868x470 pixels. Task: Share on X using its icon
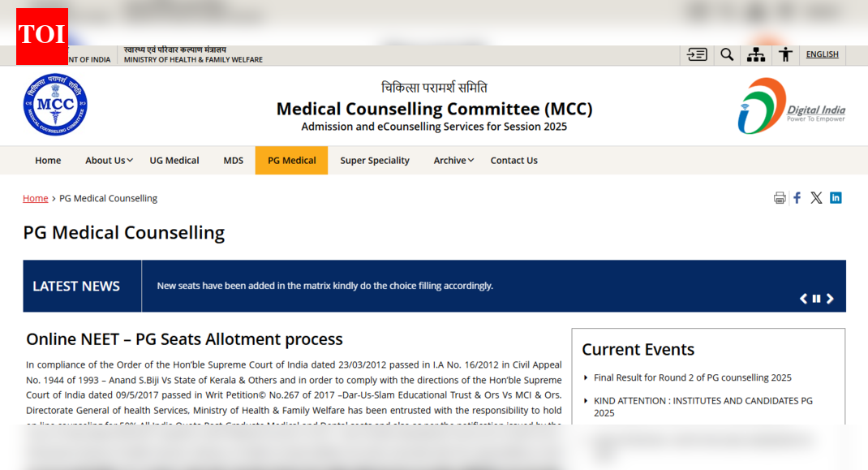(816, 197)
